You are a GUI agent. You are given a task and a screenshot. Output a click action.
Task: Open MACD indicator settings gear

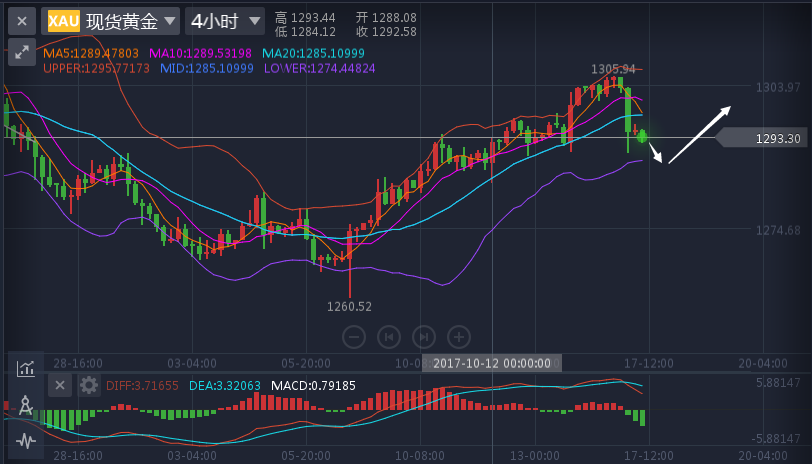pyautogui.click(x=89, y=385)
